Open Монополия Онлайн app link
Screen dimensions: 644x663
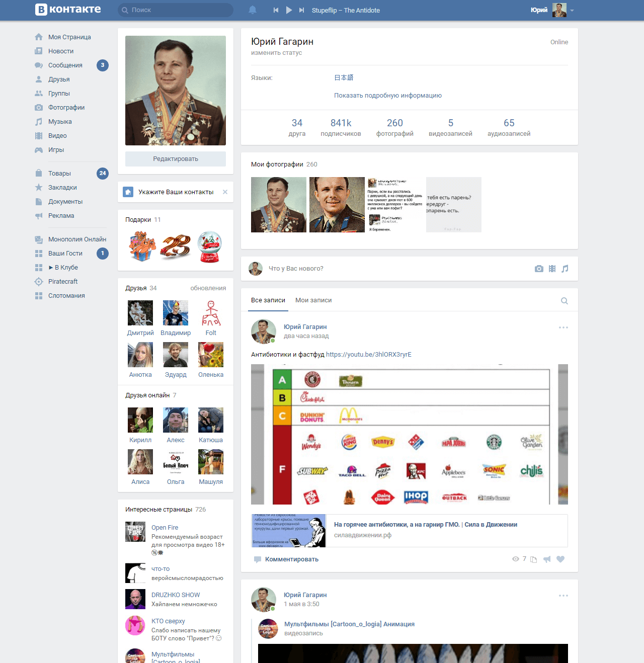77,239
